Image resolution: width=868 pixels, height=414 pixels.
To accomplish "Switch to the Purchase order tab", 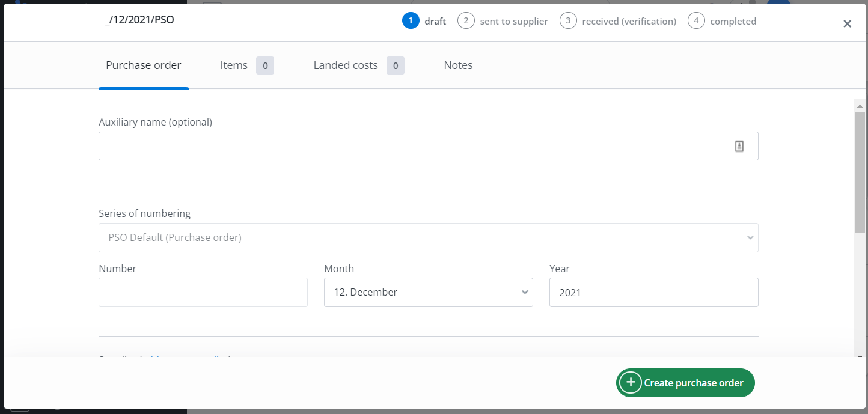I will tap(144, 65).
